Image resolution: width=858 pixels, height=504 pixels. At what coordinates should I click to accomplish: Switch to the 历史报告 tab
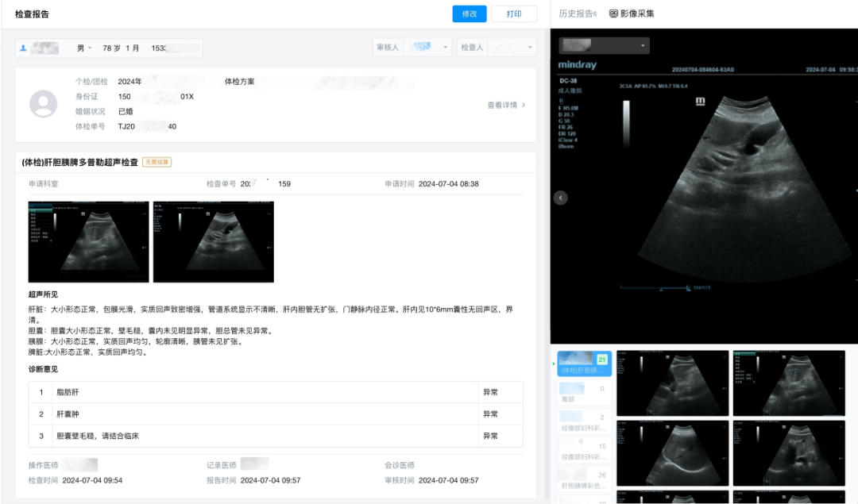tap(577, 13)
